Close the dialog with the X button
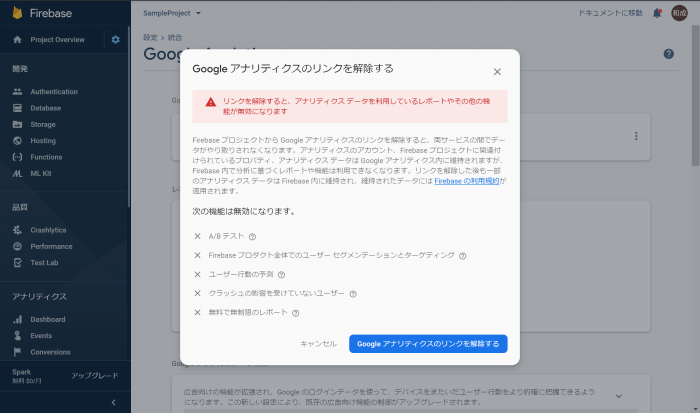 (497, 72)
